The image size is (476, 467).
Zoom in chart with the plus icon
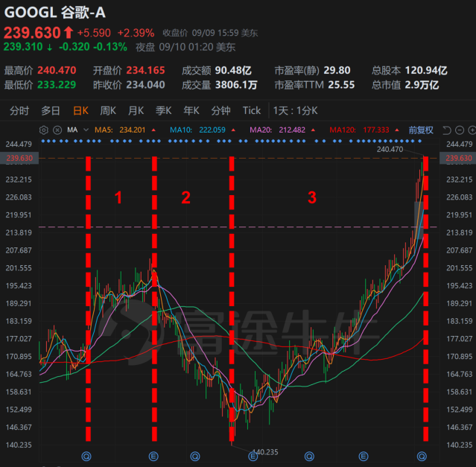click(x=472, y=130)
